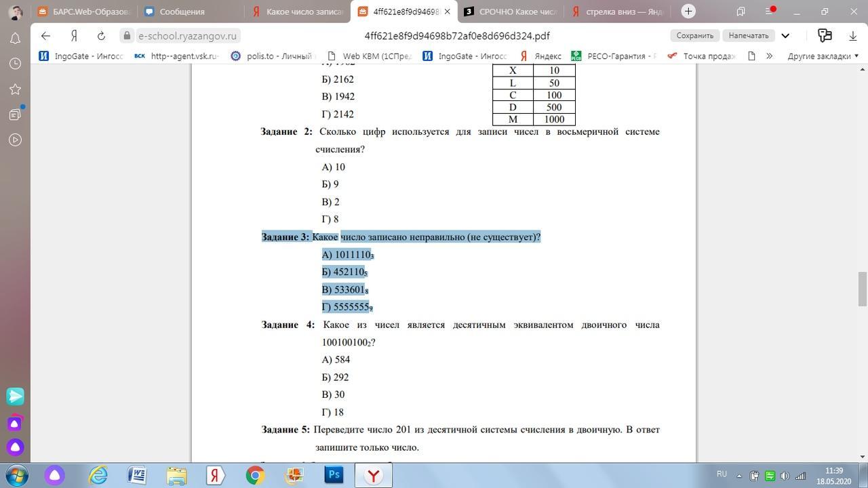Click the address bar e-school.ryazangov.ru

point(187,36)
